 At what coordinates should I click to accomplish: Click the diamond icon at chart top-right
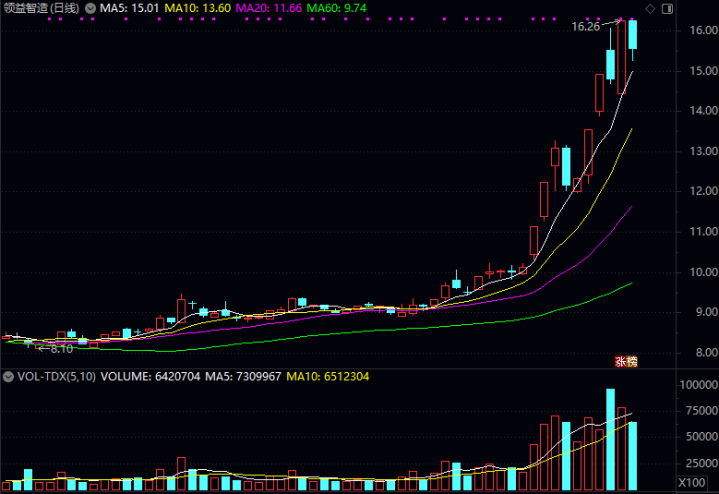[x=652, y=9]
